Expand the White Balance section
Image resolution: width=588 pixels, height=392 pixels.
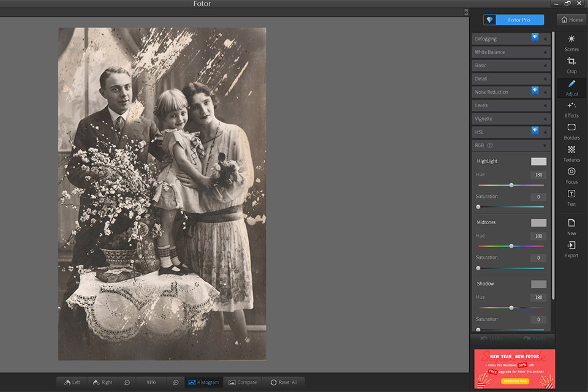pyautogui.click(x=511, y=52)
